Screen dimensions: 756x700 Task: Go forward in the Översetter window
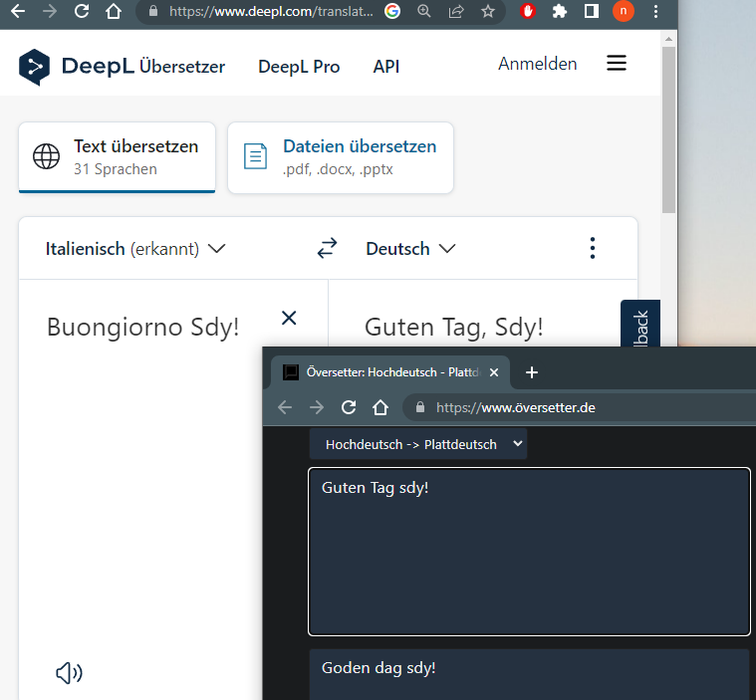pos(317,407)
